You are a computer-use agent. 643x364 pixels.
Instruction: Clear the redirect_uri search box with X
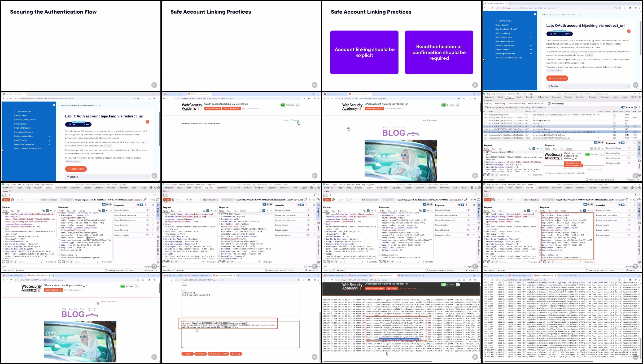point(529,175)
